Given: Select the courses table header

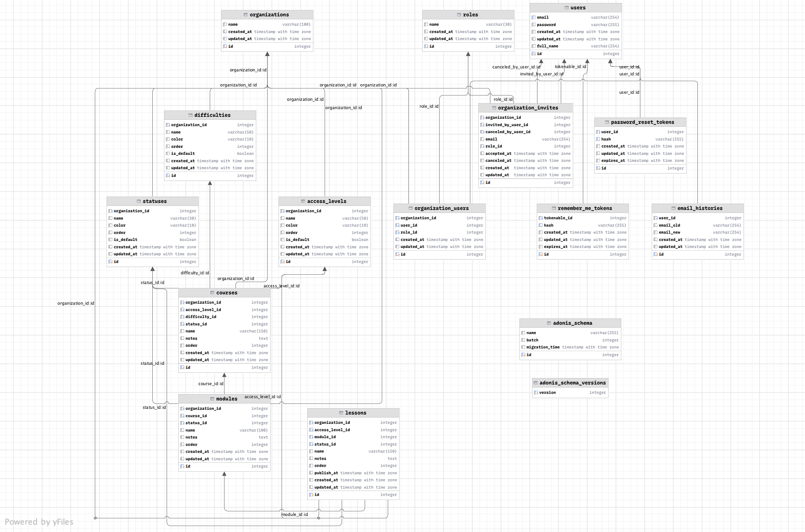Looking at the screenshot, I should pyautogui.click(x=224, y=293).
